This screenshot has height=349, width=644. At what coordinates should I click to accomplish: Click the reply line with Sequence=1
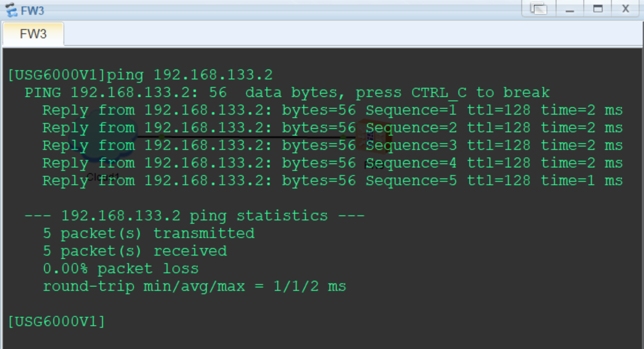pos(332,110)
